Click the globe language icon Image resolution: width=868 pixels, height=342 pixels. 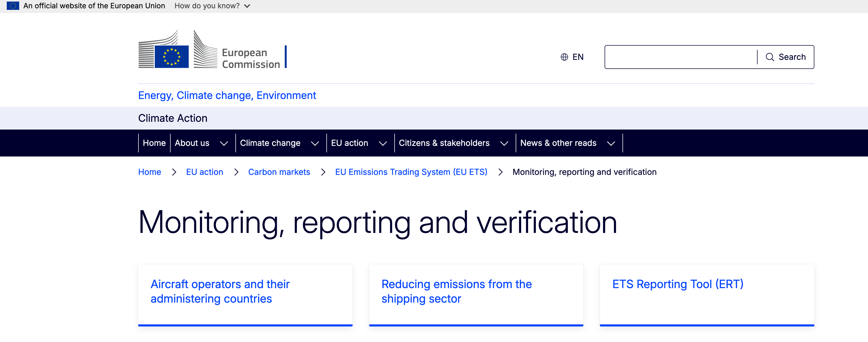(564, 57)
